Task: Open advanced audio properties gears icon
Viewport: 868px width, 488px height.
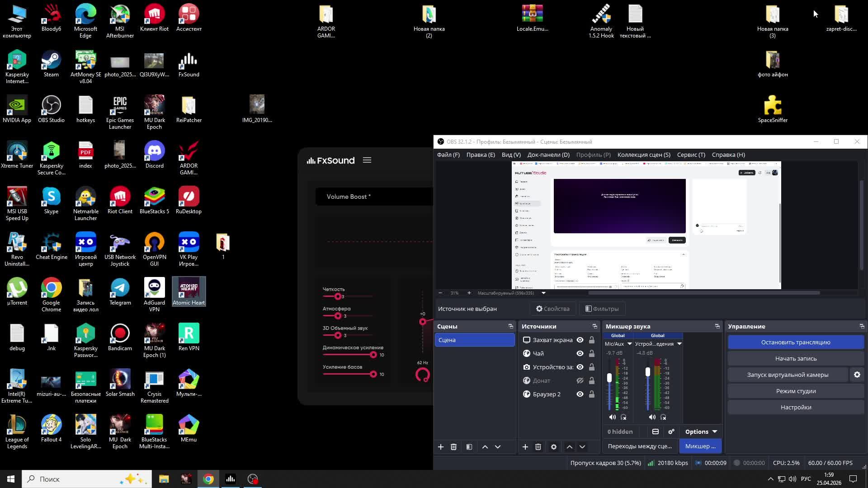Action: click(671, 432)
